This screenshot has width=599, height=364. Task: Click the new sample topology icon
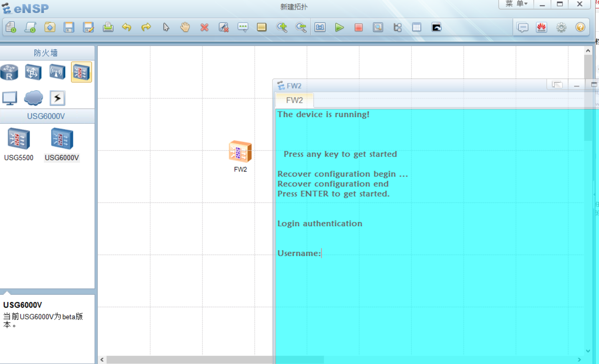[x=31, y=28]
